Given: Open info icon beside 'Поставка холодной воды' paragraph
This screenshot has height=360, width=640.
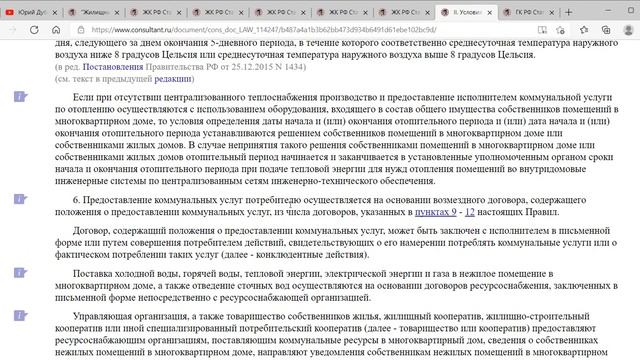Looking at the screenshot, I should pyautogui.click(x=20, y=272).
